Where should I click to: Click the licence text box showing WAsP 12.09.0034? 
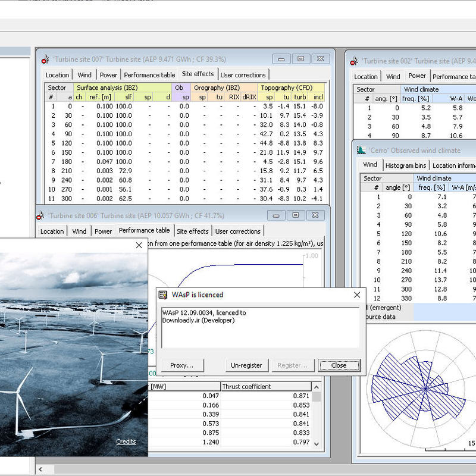[261, 328]
